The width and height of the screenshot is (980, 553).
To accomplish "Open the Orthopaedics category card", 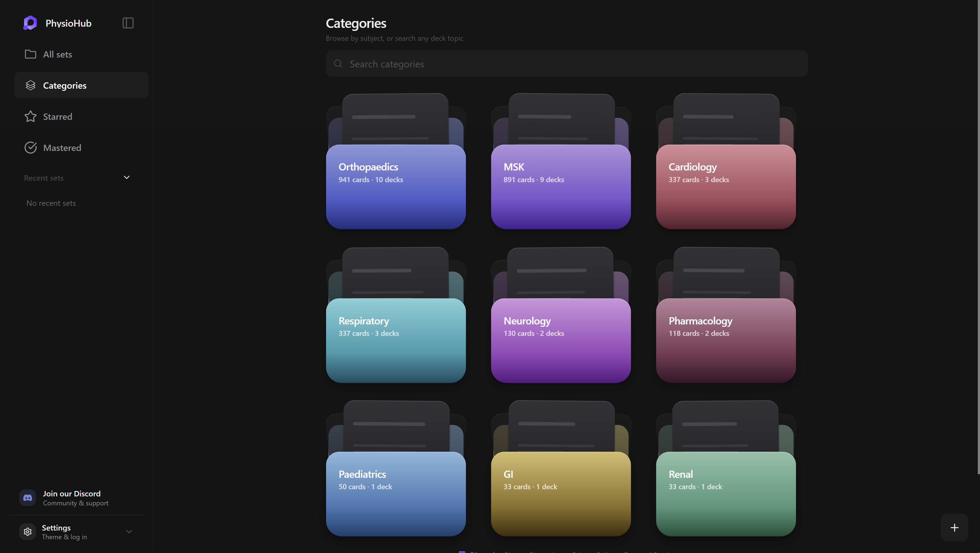I will click(396, 187).
